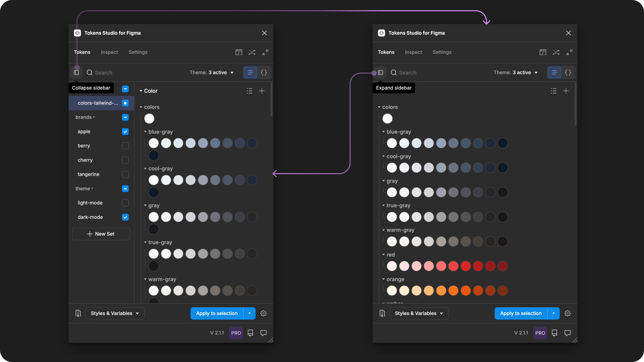Click the shuffle icon in right panel header
This screenshot has width=644, height=362.
pyautogui.click(x=556, y=52)
